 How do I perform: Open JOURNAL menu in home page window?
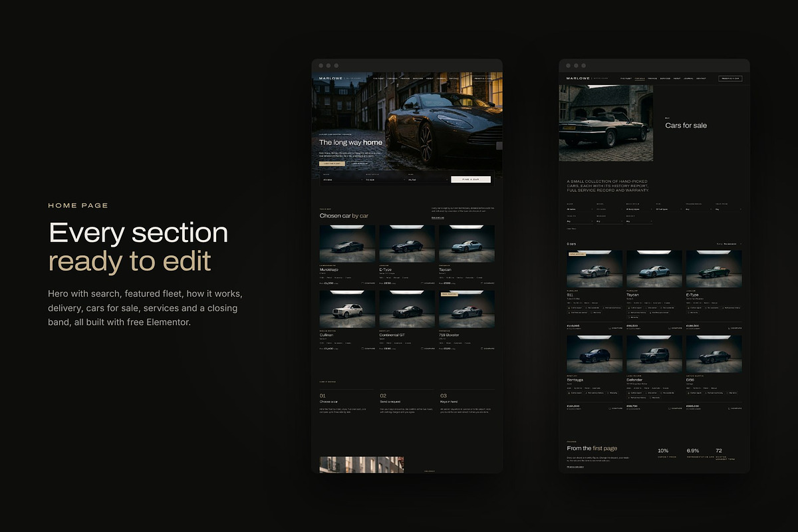(x=441, y=78)
